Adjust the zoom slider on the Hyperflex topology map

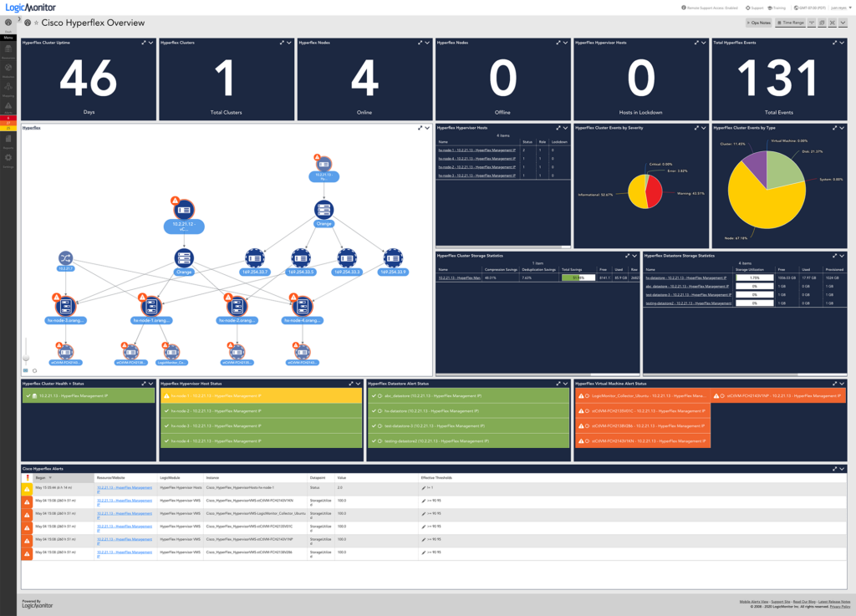26,358
